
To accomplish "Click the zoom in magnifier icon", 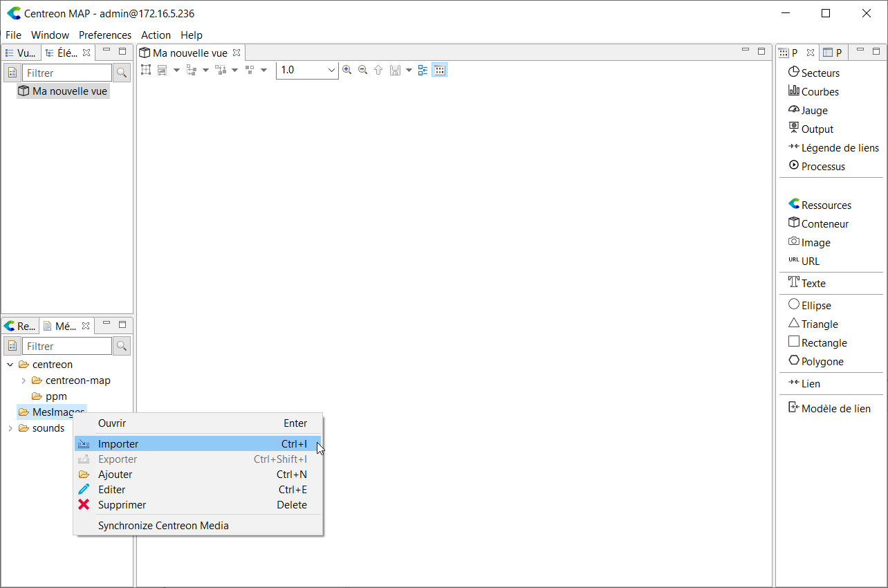I will pos(347,70).
